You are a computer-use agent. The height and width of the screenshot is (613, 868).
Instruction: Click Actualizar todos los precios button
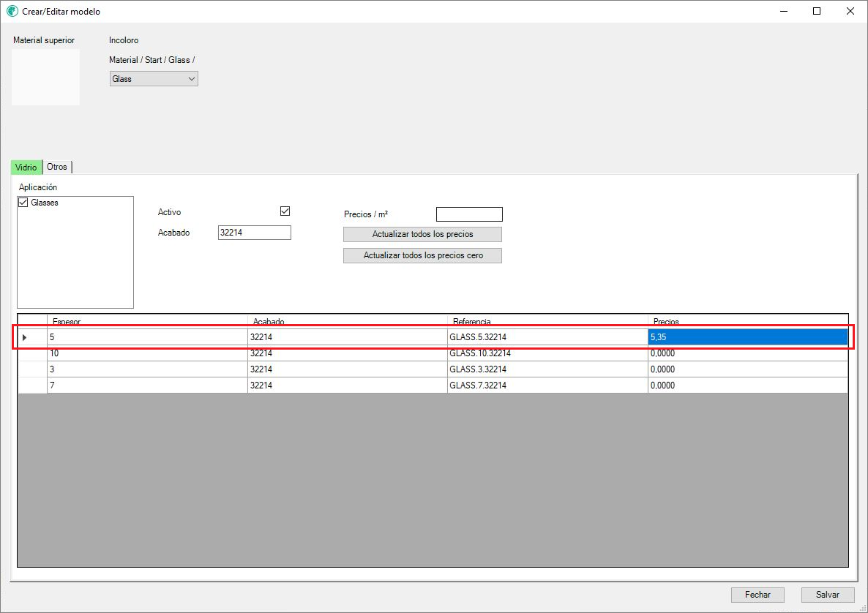coord(422,234)
